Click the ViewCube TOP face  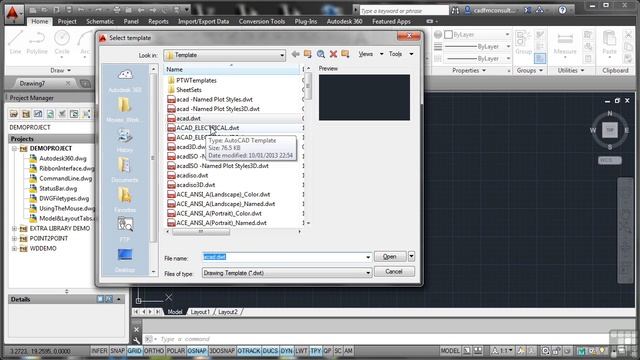[610, 130]
